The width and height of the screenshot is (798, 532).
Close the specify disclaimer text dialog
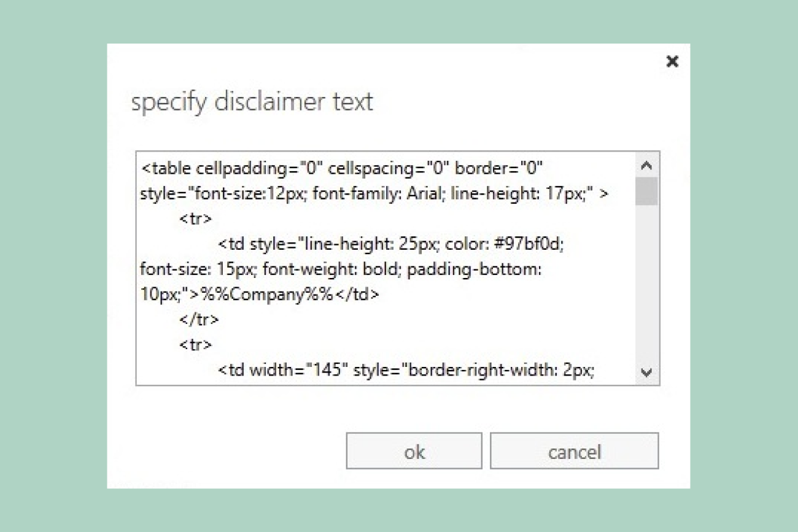[673, 61]
